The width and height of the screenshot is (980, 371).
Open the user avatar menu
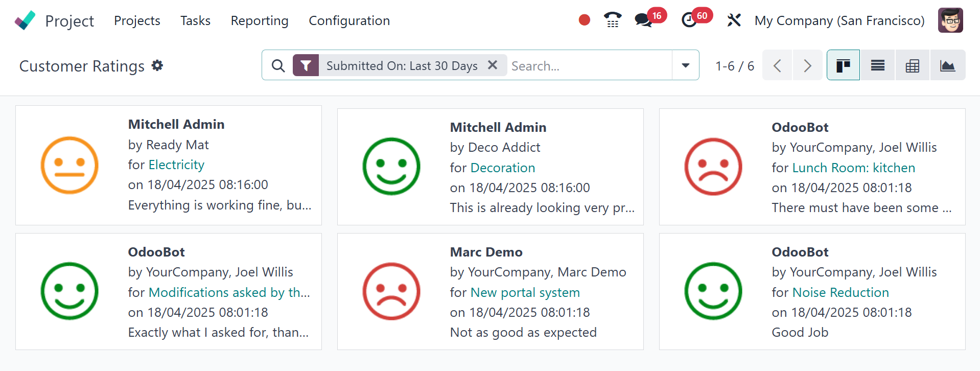pos(950,20)
